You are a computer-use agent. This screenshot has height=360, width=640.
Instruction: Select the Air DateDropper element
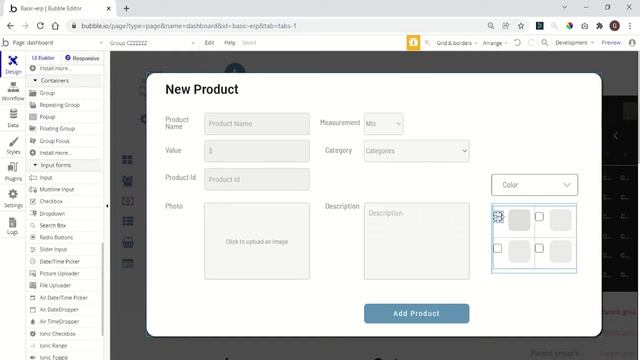[59, 309]
